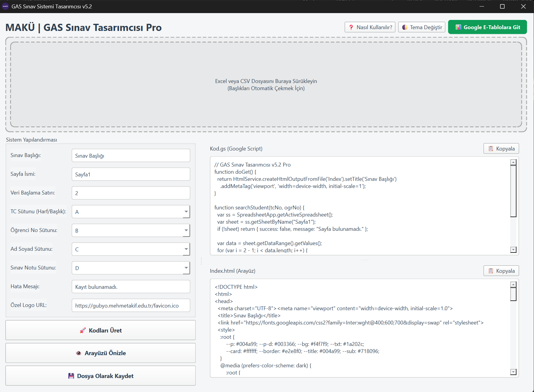Open Google E-Tablolara Git button

coord(487,27)
